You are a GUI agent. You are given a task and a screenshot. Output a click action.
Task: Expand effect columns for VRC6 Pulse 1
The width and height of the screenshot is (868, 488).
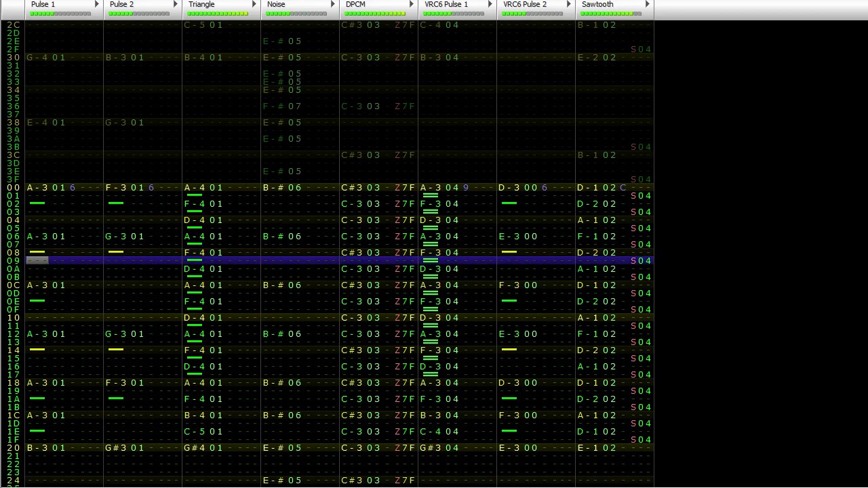491,5
